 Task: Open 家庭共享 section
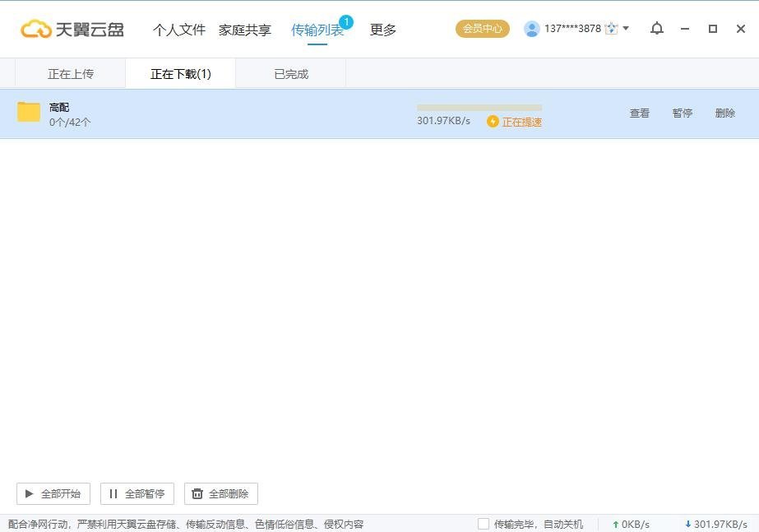pos(245,30)
